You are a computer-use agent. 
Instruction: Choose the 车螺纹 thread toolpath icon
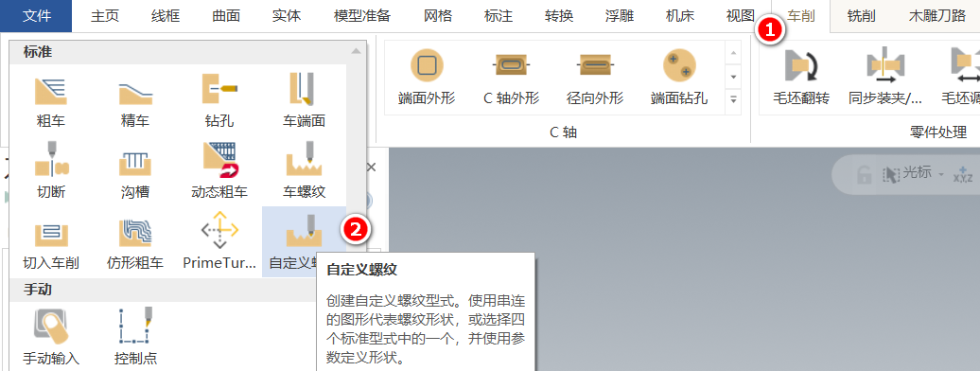click(x=304, y=170)
